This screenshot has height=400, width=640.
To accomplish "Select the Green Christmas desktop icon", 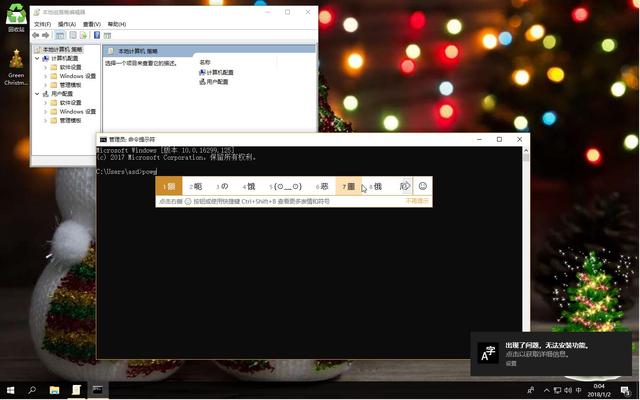I will pos(16,67).
